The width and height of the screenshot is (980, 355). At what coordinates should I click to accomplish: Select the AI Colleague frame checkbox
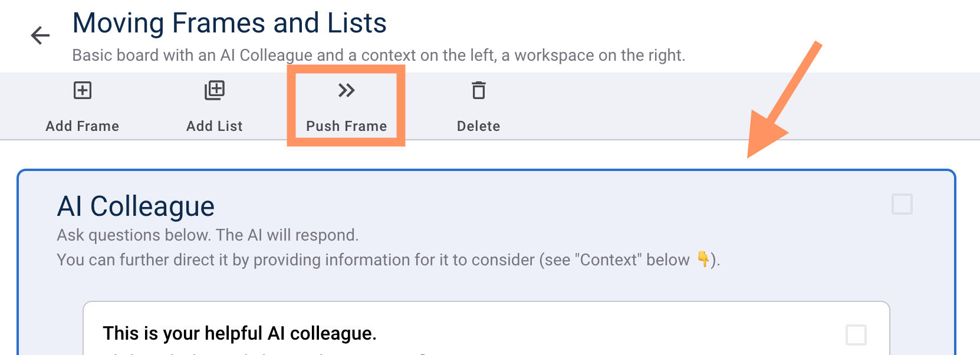pyautogui.click(x=902, y=204)
